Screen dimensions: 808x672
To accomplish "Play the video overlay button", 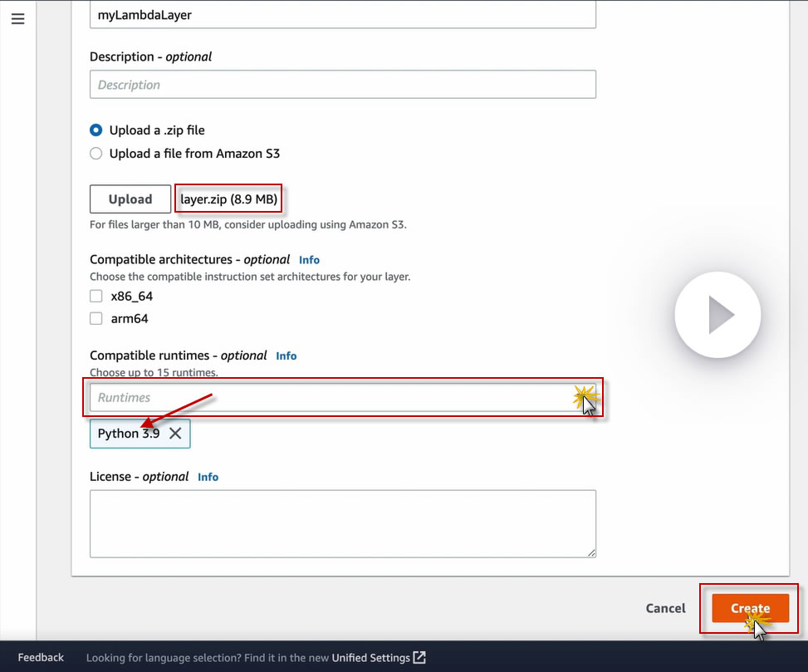I will tap(717, 314).
